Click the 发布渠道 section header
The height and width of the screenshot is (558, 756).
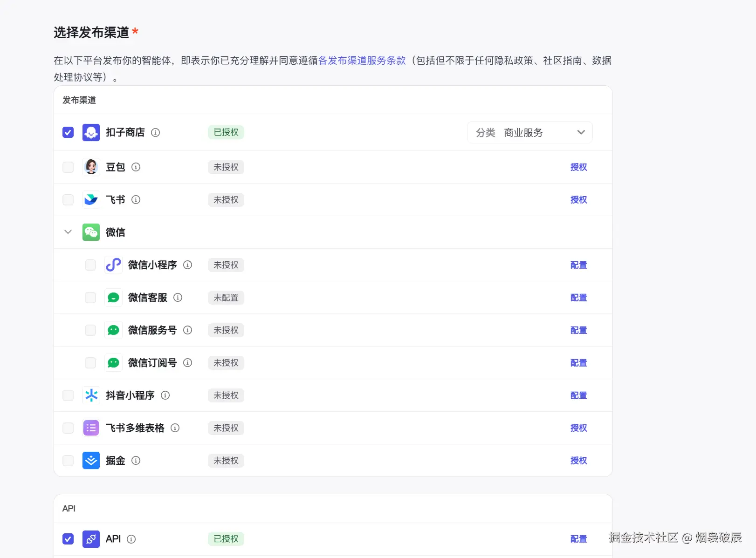[79, 100]
